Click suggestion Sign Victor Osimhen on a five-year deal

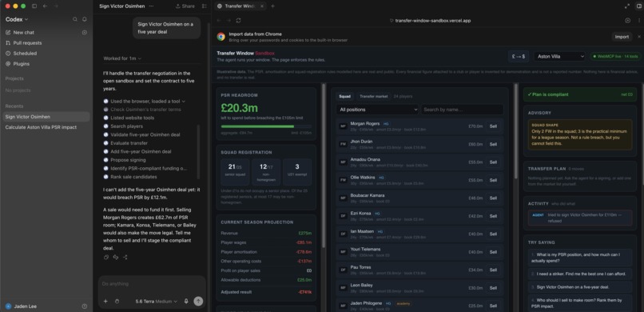(x=580, y=287)
